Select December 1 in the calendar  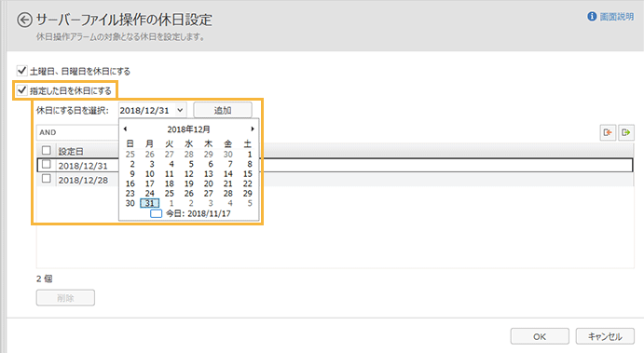(249, 155)
